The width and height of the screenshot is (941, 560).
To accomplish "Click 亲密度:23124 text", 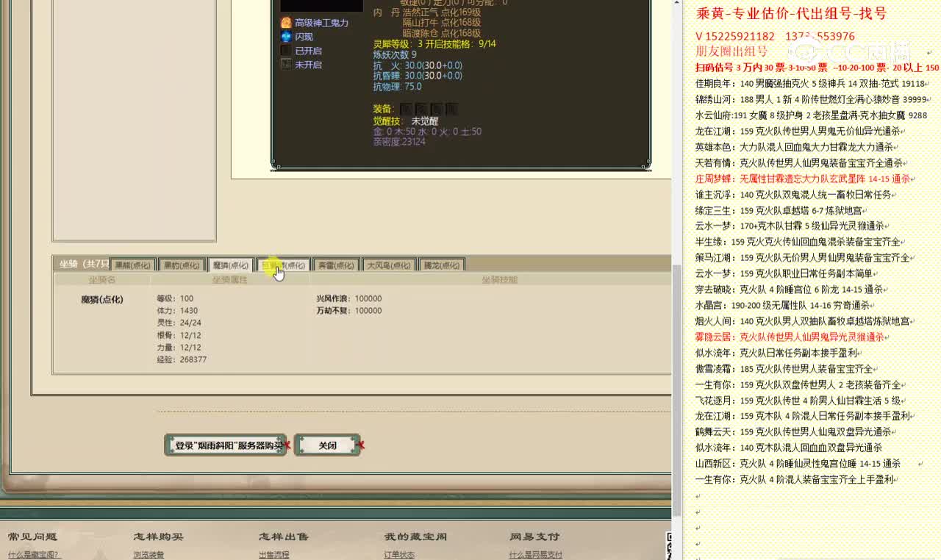I will (x=399, y=142).
